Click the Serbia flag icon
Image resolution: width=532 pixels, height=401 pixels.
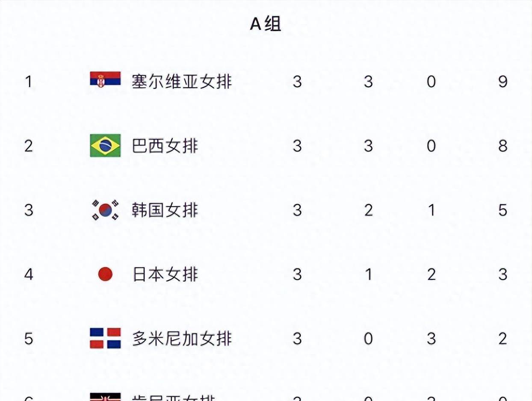pyautogui.click(x=105, y=80)
